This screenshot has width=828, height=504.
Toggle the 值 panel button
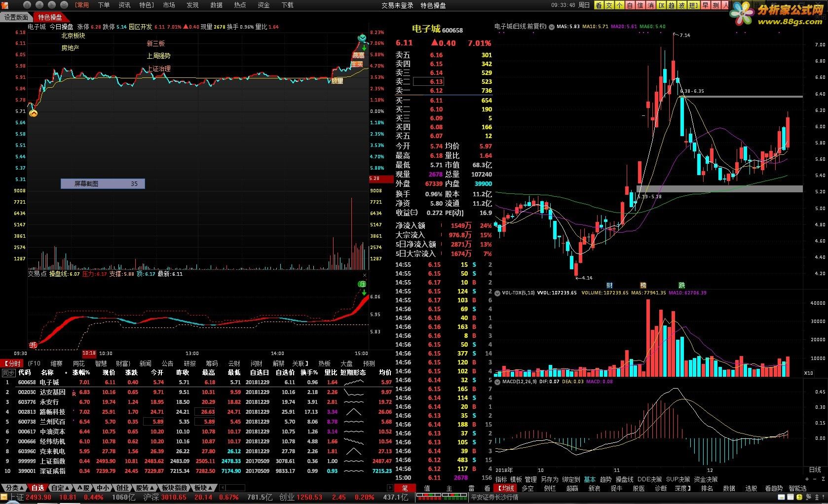click(x=427, y=488)
